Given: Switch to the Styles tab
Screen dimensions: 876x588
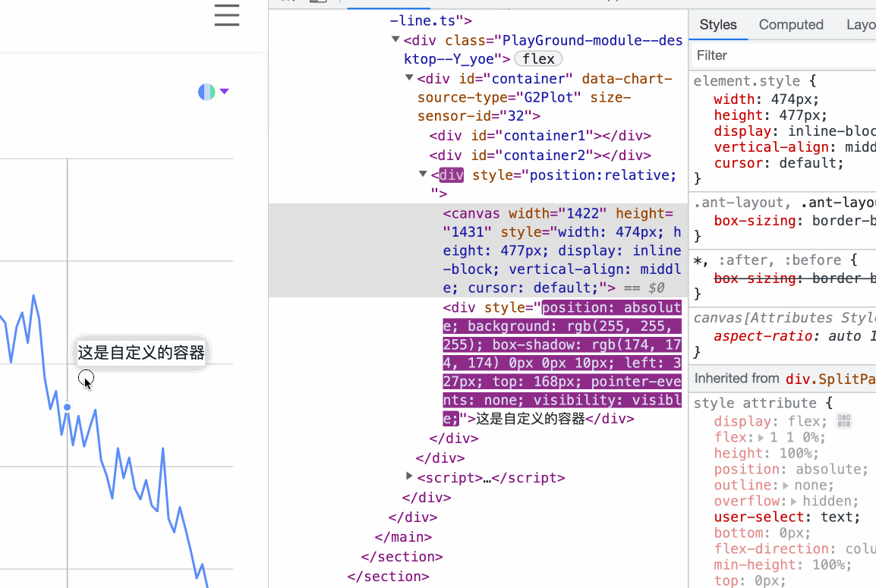Looking at the screenshot, I should click(718, 24).
